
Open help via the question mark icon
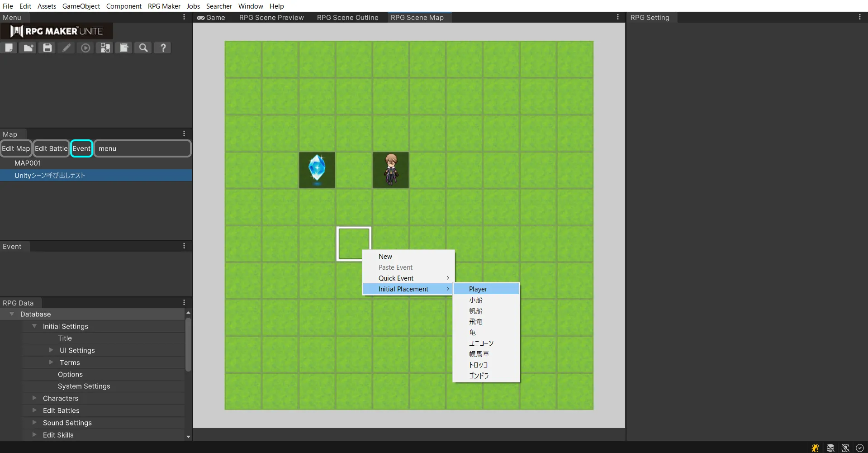pos(163,48)
